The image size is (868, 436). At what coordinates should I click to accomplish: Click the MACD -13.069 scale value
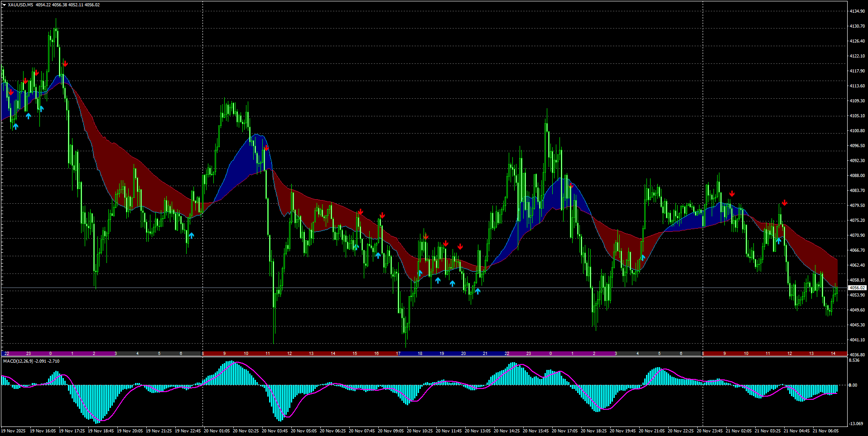pos(855,424)
